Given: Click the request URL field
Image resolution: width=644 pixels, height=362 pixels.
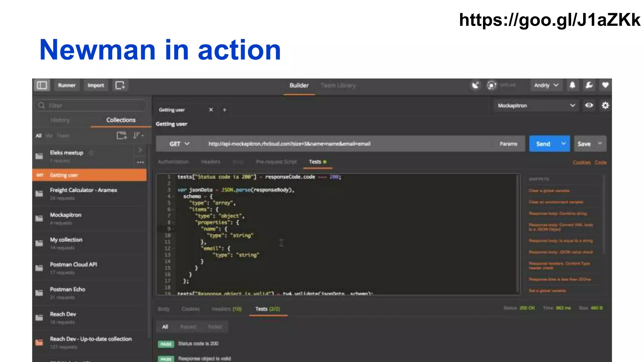Looking at the screenshot, I should click(x=347, y=144).
